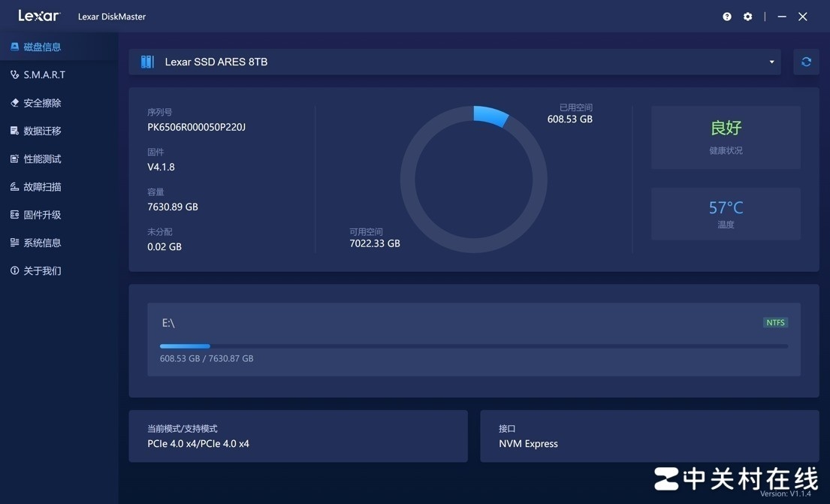Switch to the 性能测试 menu item
This screenshot has width=830, height=504.
click(42, 159)
